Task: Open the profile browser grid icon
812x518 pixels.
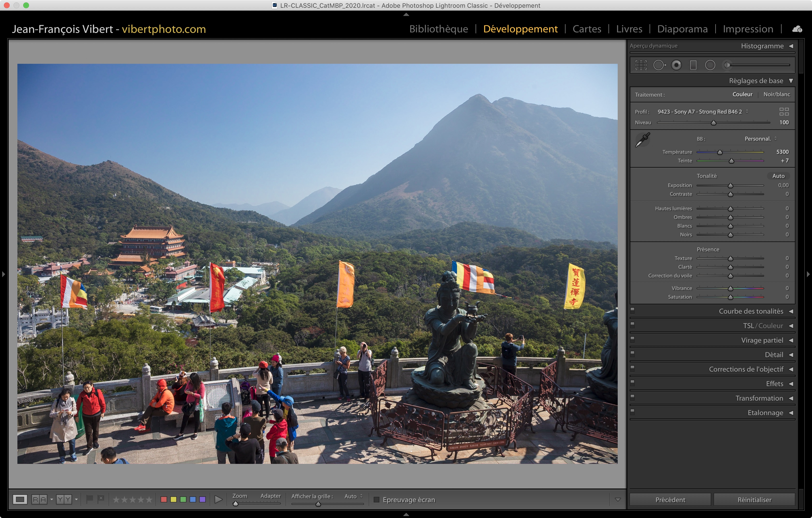Action: [x=784, y=112]
